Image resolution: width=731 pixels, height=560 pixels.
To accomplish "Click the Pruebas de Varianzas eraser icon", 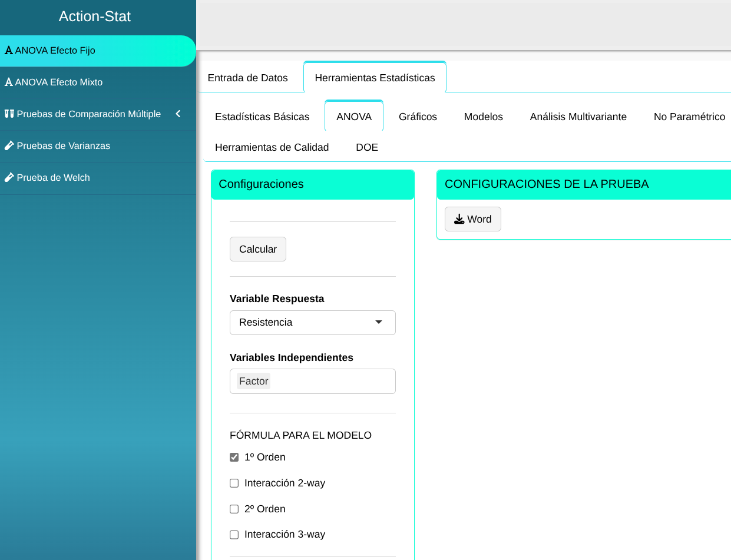I will (9, 146).
